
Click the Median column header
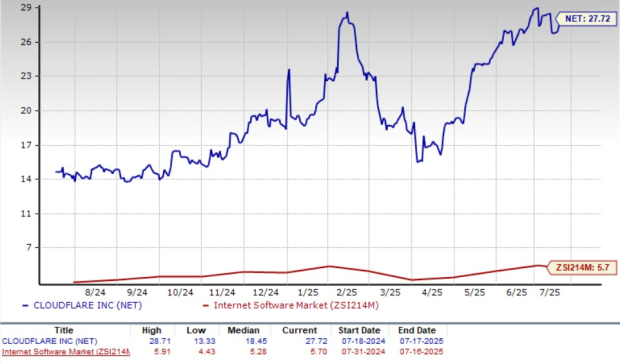click(x=244, y=330)
